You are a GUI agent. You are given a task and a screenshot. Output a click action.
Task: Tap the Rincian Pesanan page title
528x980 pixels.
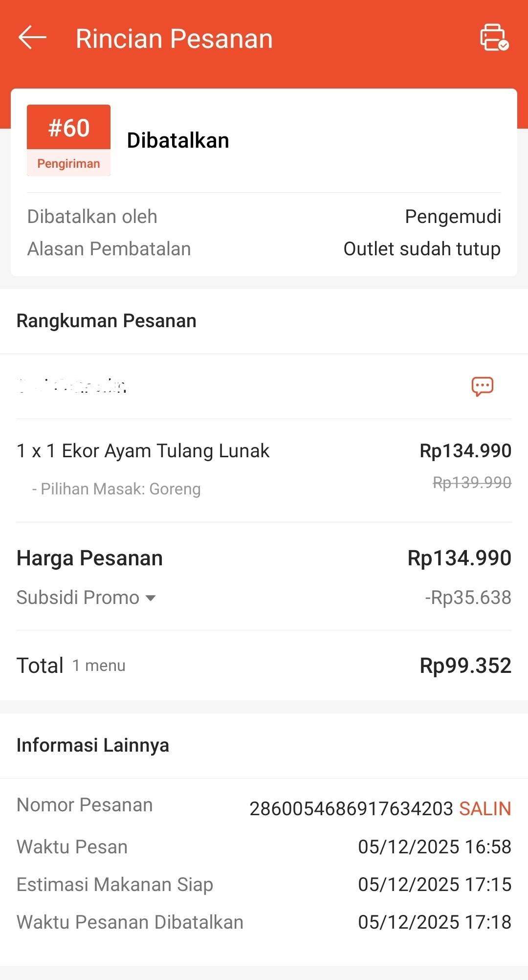(174, 39)
